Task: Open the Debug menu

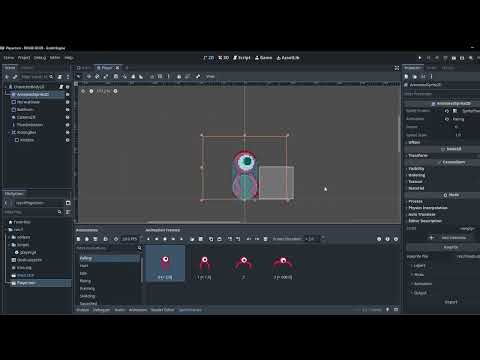Action: (40, 58)
